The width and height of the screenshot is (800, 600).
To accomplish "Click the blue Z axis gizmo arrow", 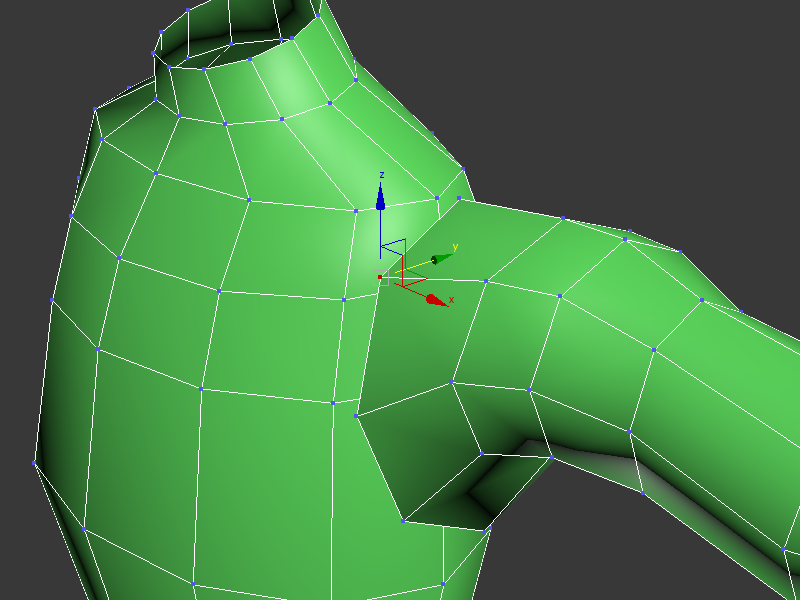I will point(380,198).
